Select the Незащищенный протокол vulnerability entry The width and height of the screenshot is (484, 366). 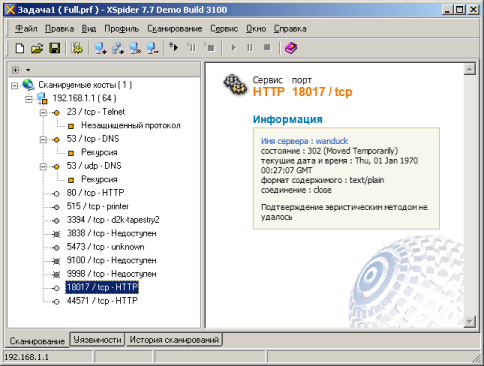pyautogui.click(x=131, y=126)
